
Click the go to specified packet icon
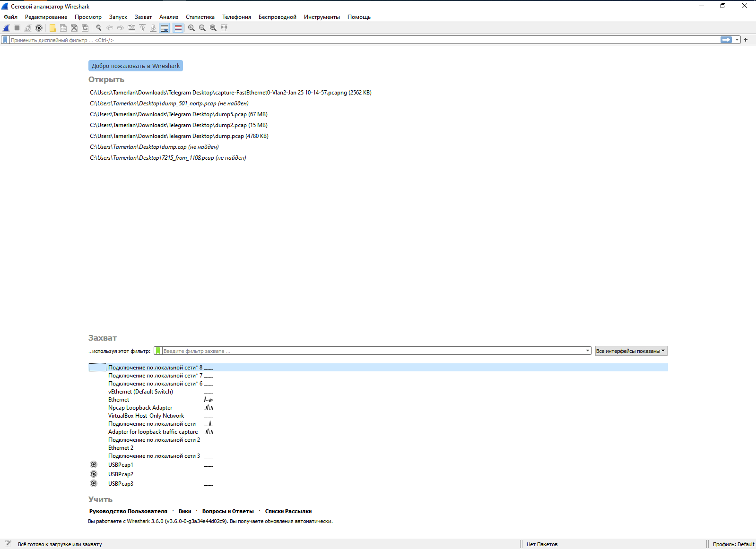coord(131,28)
